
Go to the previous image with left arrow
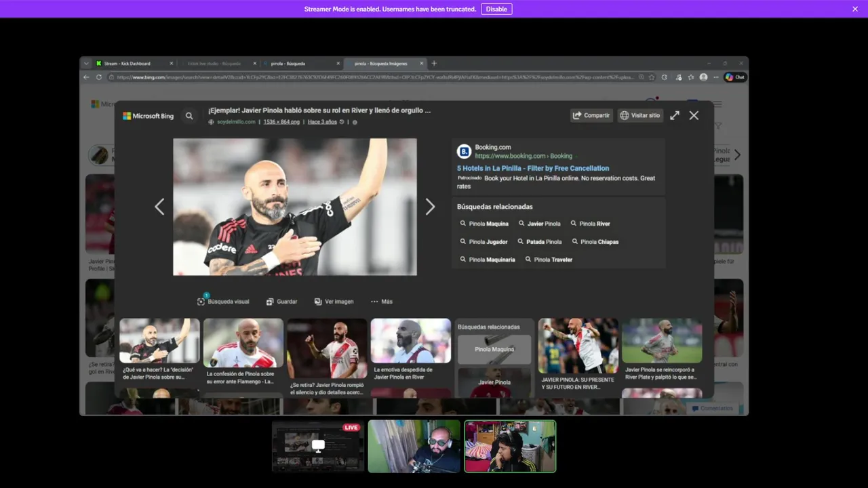159,207
